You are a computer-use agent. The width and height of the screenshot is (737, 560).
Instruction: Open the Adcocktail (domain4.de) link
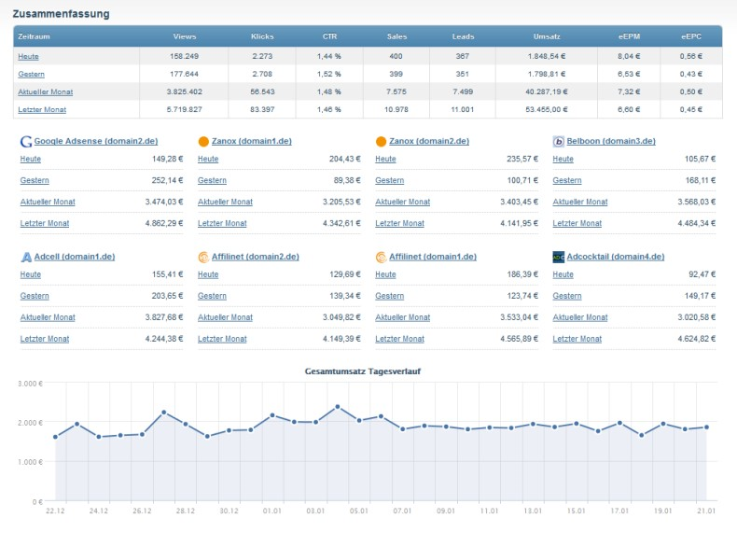point(616,257)
